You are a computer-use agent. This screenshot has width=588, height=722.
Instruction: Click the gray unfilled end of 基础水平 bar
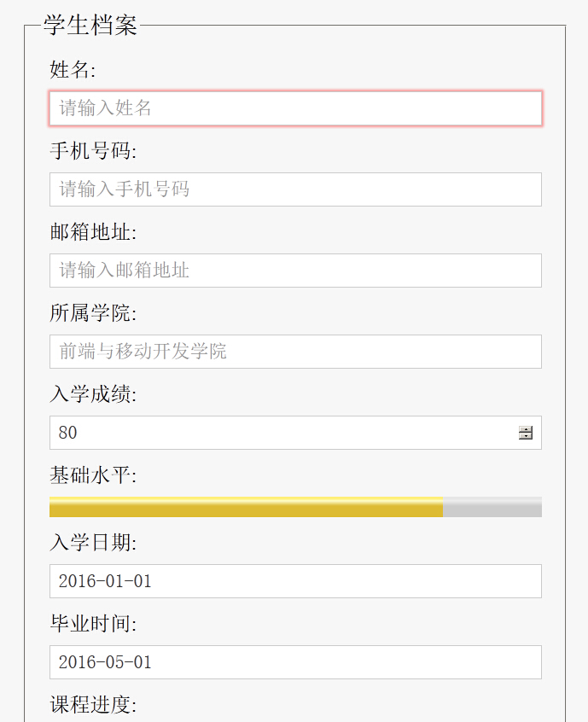[492, 507]
